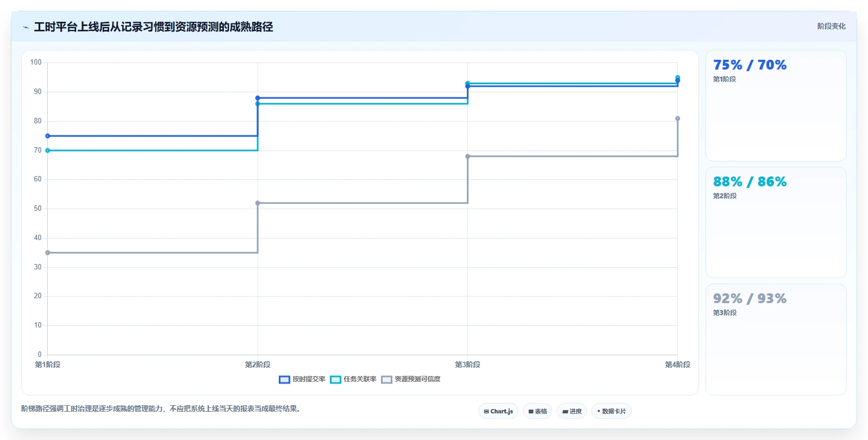Click the 资源预测可信度 data point at 第1阶段
Screen dimensions: 868x440
48,253
